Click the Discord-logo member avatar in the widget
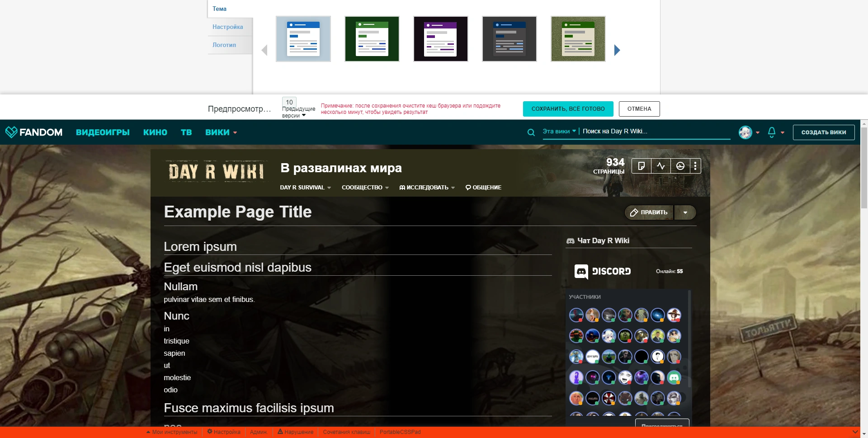Image resolution: width=868 pixels, height=438 pixels. (x=674, y=377)
